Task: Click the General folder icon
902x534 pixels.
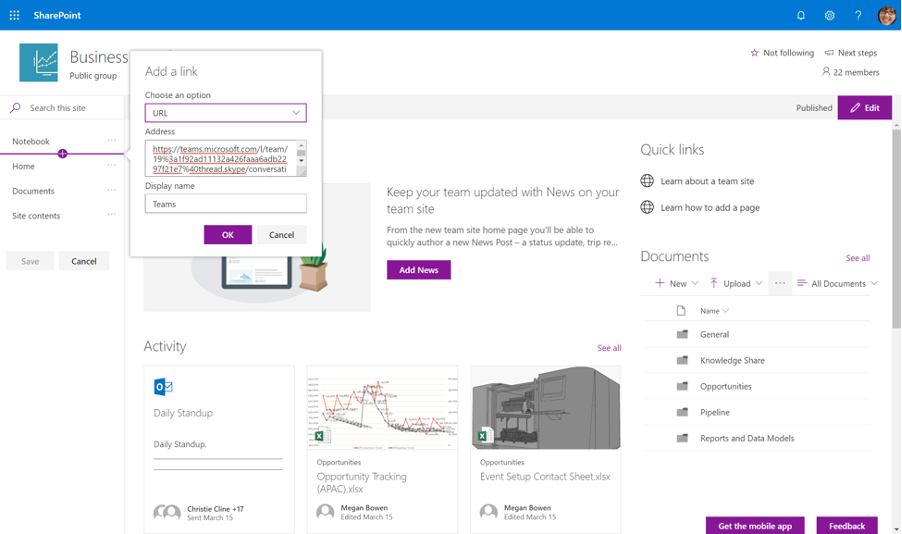Action: [x=682, y=334]
